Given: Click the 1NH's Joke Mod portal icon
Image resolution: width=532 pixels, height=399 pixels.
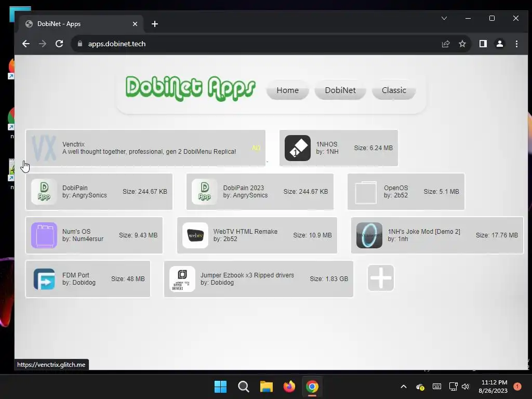Looking at the screenshot, I should point(369,235).
